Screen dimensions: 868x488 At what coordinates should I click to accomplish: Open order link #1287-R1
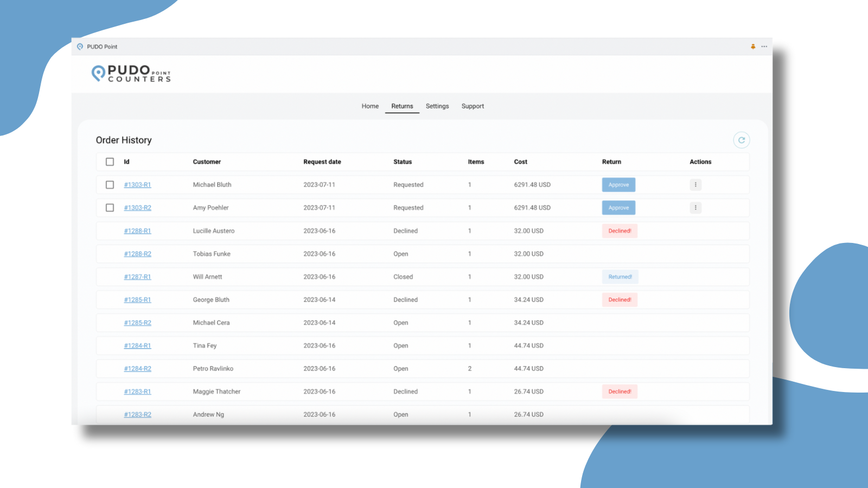click(137, 277)
